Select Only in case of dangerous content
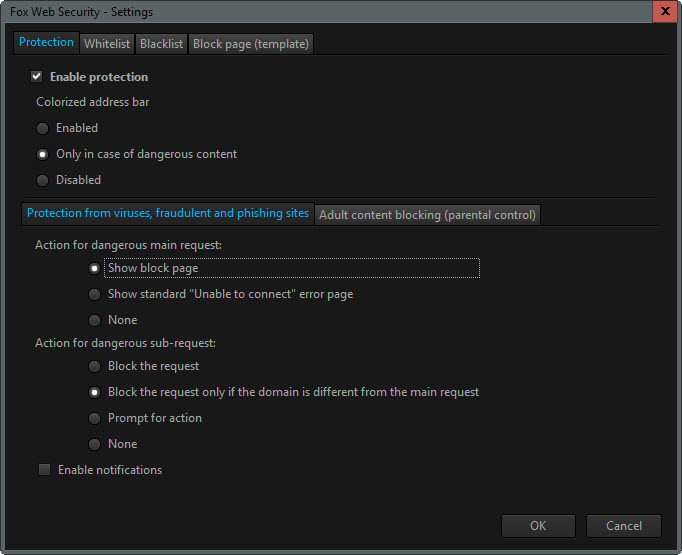The height and width of the screenshot is (555, 682). (42, 154)
